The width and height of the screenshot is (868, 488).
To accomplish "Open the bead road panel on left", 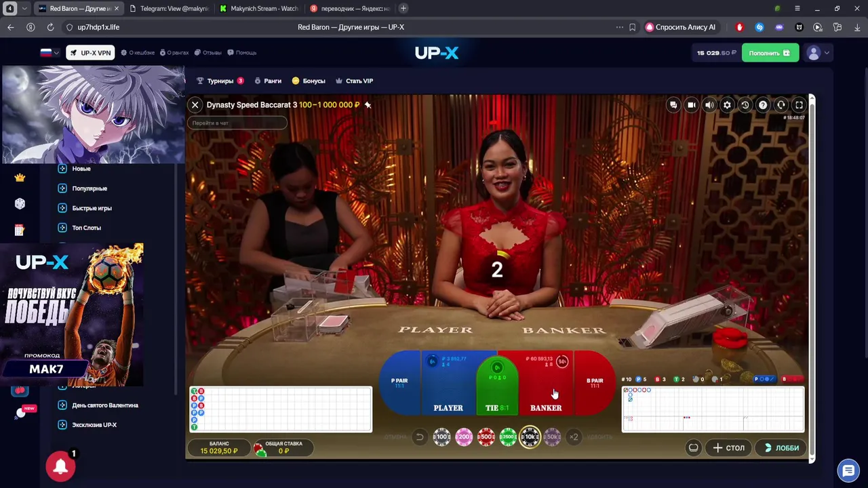I will (x=281, y=409).
